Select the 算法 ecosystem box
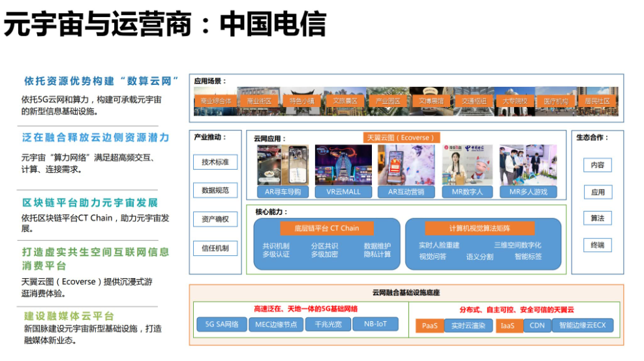The image size is (644, 361). (x=598, y=218)
